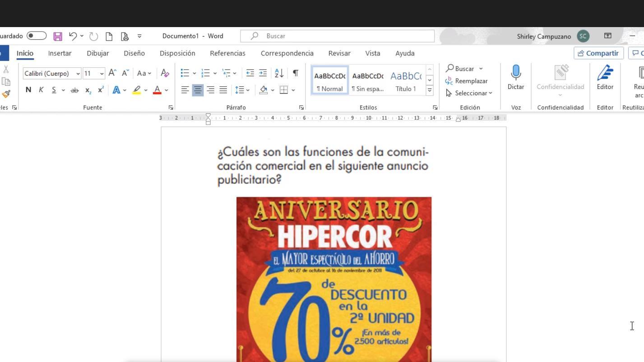This screenshot has width=644, height=362.
Task: Click the Undo arrow icon
Action: pos(73,36)
